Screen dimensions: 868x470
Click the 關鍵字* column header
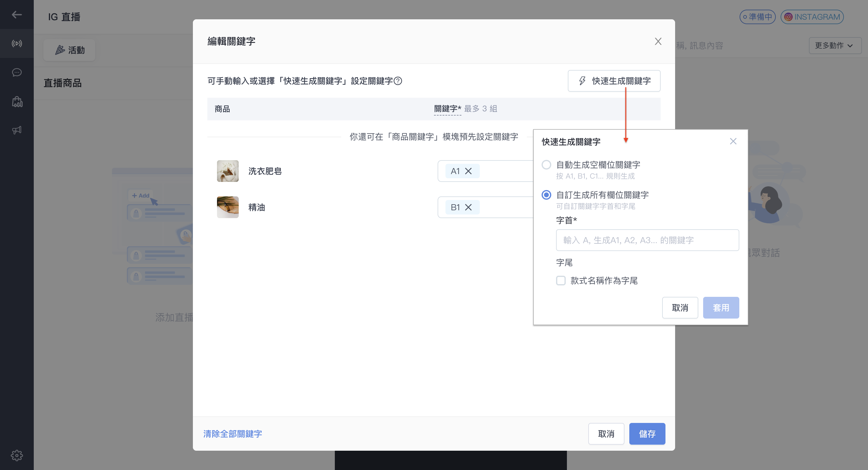point(447,109)
